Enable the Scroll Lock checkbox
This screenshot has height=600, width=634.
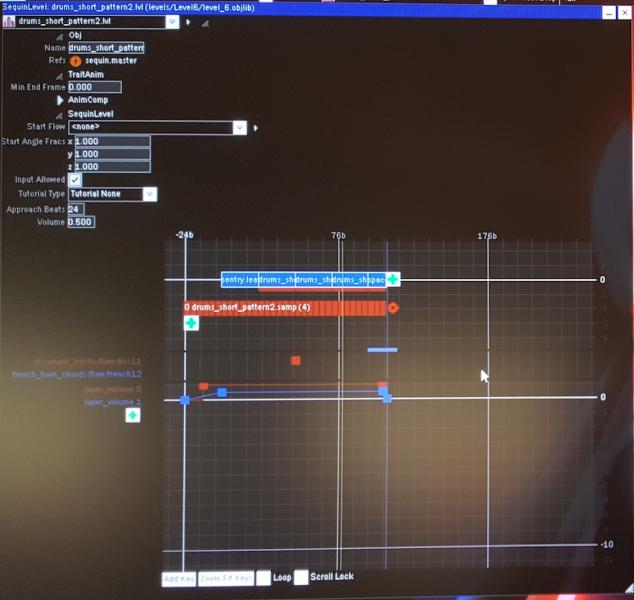point(300,577)
